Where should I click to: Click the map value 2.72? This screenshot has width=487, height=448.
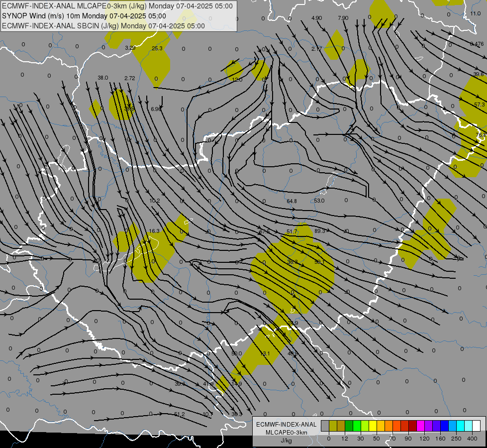(129, 78)
